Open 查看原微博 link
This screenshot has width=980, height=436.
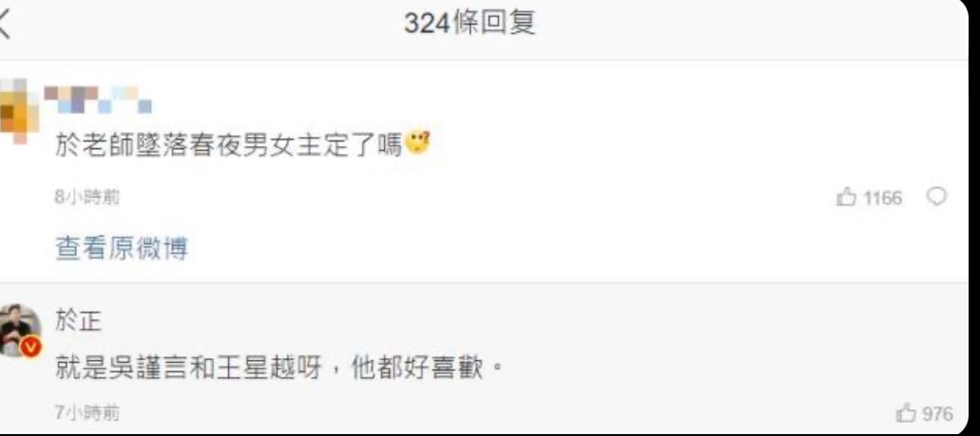click(122, 249)
